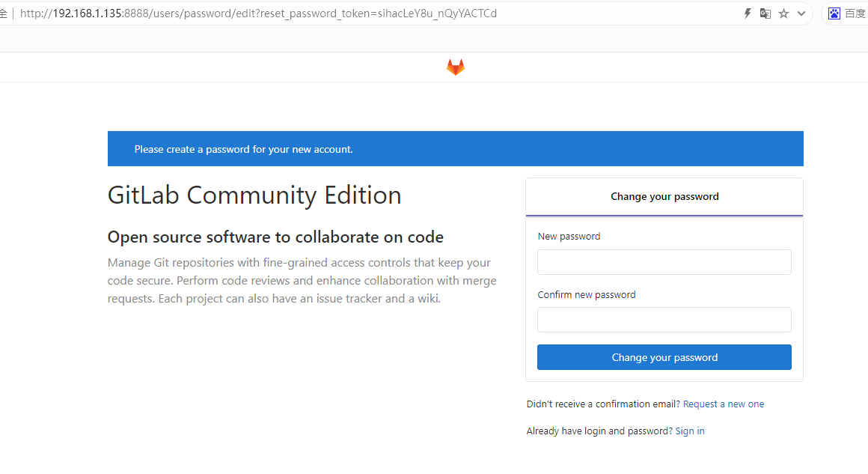Viewport: 868px width, 474px height.
Task: Expand the address bar dropdown chevron
Action: [801, 13]
